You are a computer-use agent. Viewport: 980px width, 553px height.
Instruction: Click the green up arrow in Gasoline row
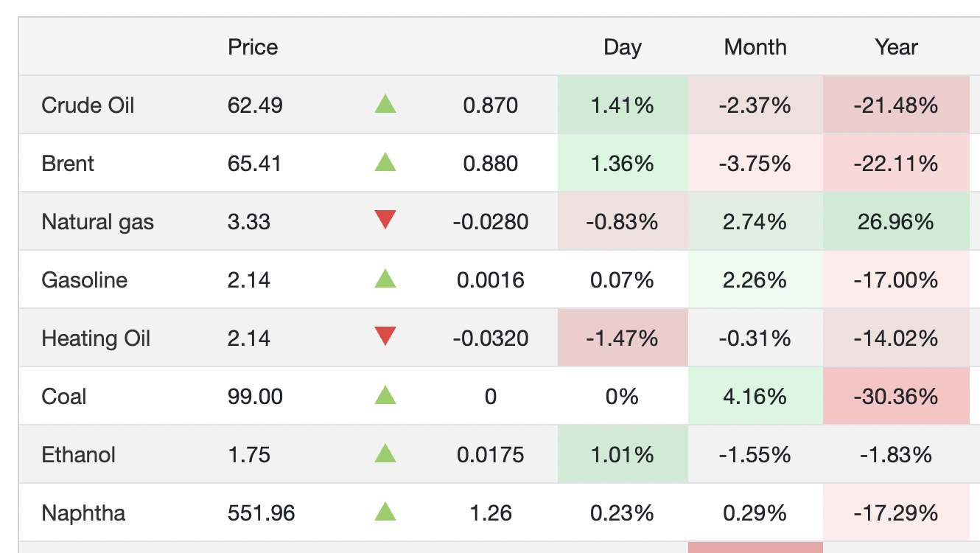(385, 278)
